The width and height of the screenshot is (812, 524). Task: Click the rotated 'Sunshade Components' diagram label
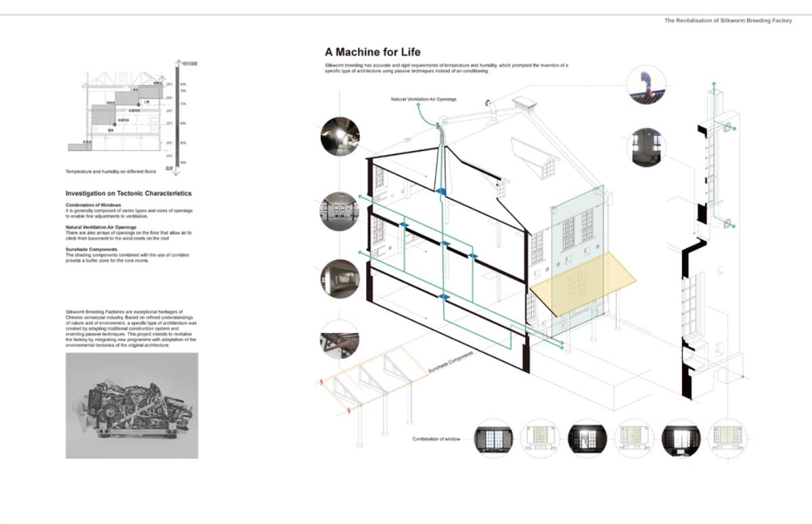click(451, 363)
